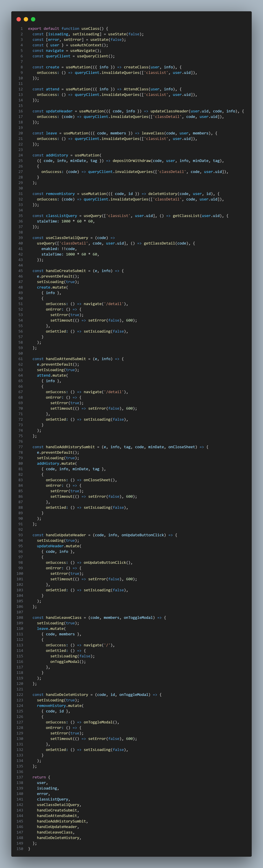Viewport: 263px width, 868px height.
Task: Click 'classListQuery,' on line 141
Action: [54, 799]
